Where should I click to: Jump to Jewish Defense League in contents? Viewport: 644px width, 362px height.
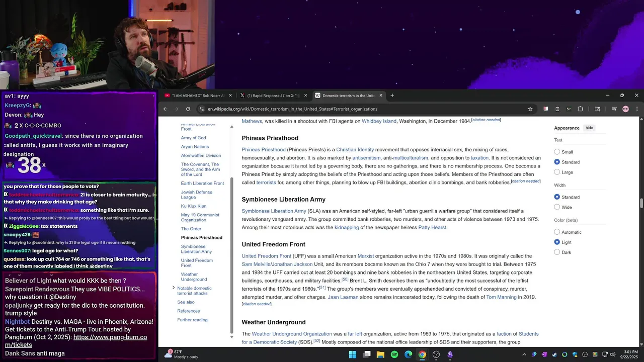click(x=197, y=195)
